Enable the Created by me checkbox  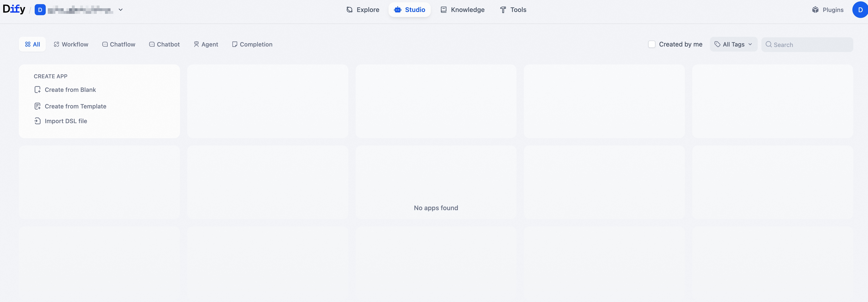[652, 44]
